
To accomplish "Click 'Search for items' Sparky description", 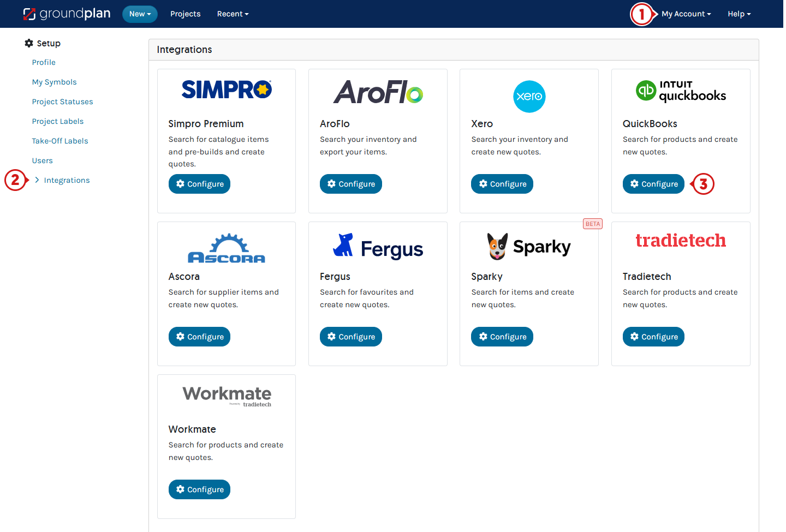I will (523, 298).
